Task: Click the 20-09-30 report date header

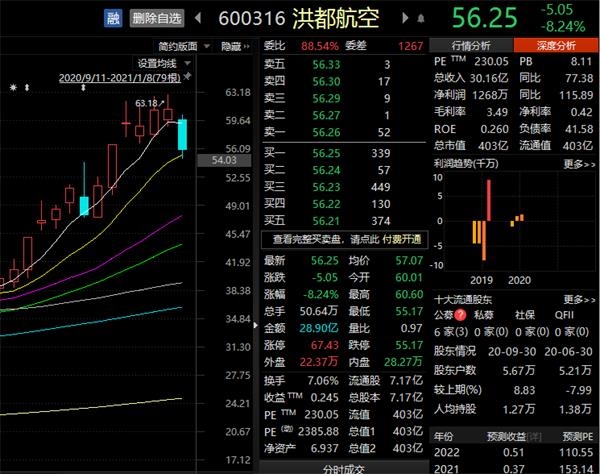Action: pos(512,352)
